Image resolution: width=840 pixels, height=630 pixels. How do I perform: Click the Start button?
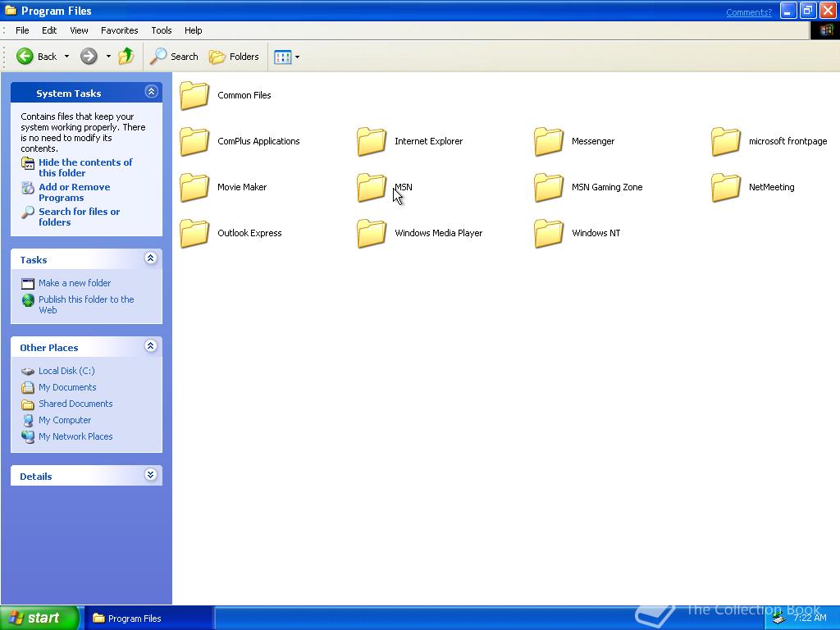[39, 618]
